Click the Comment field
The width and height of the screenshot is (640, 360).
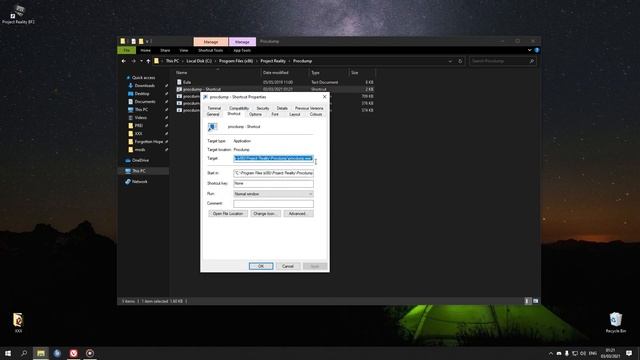(x=273, y=204)
